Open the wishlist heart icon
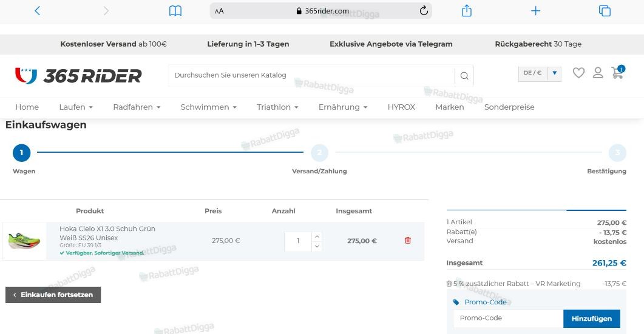The height and width of the screenshot is (334, 644). coord(578,73)
